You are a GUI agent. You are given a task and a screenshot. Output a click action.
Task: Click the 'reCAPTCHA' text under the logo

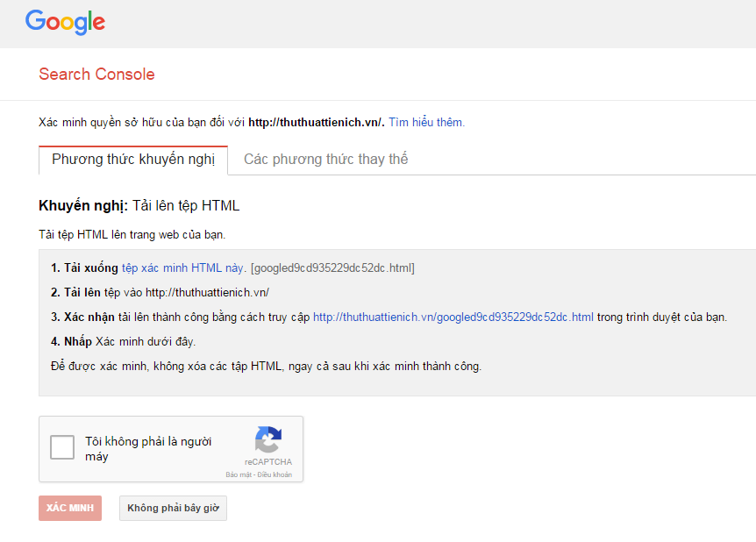click(x=268, y=462)
